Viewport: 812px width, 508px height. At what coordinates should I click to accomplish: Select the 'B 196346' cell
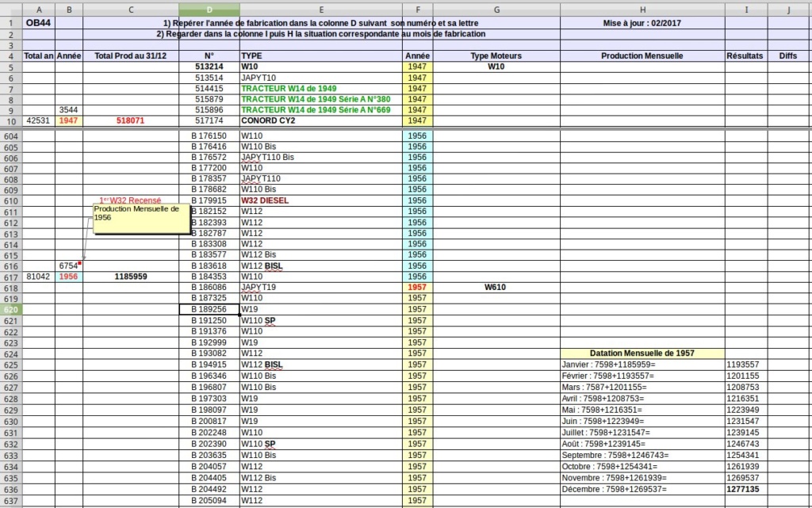pos(209,376)
